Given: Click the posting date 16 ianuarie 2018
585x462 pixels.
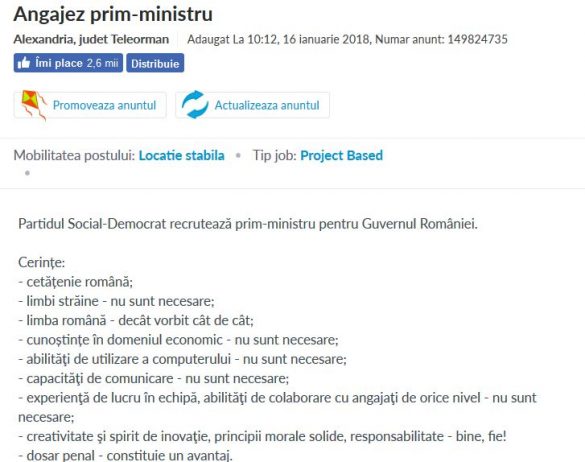Looking at the screenshot, I should pos(326,39).
